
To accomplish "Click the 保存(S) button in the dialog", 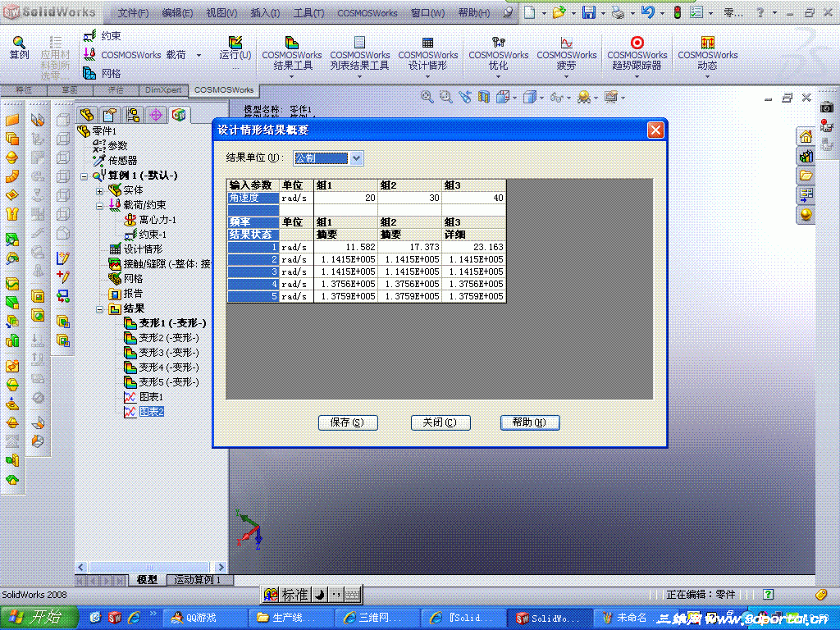I will pyautogui.click(x=348, y=422).
